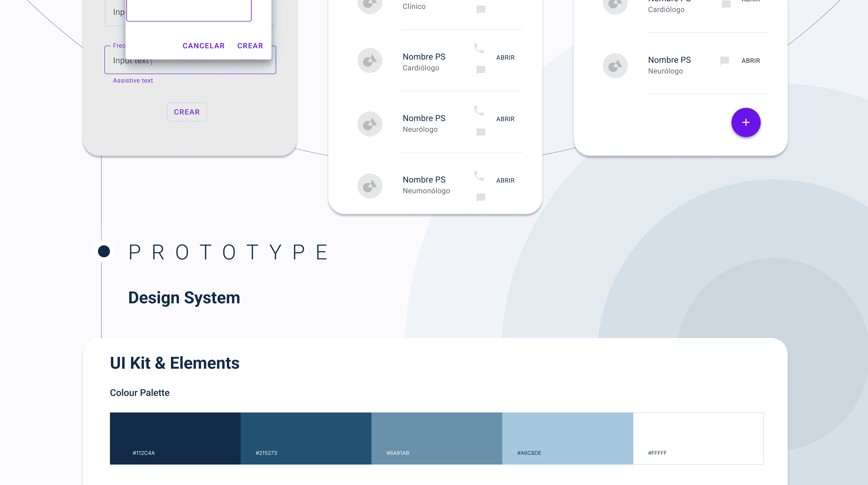Click phone icon for middle-list Neurólogo
The width and height of the screenshot is (868, 485).
pos(479,111)
